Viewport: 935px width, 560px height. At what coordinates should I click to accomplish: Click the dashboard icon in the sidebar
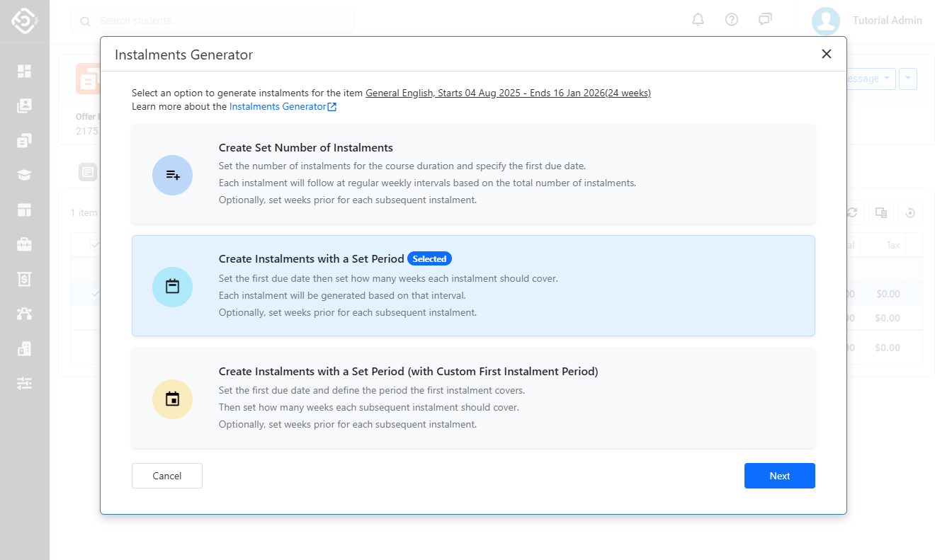click(25, 71)
